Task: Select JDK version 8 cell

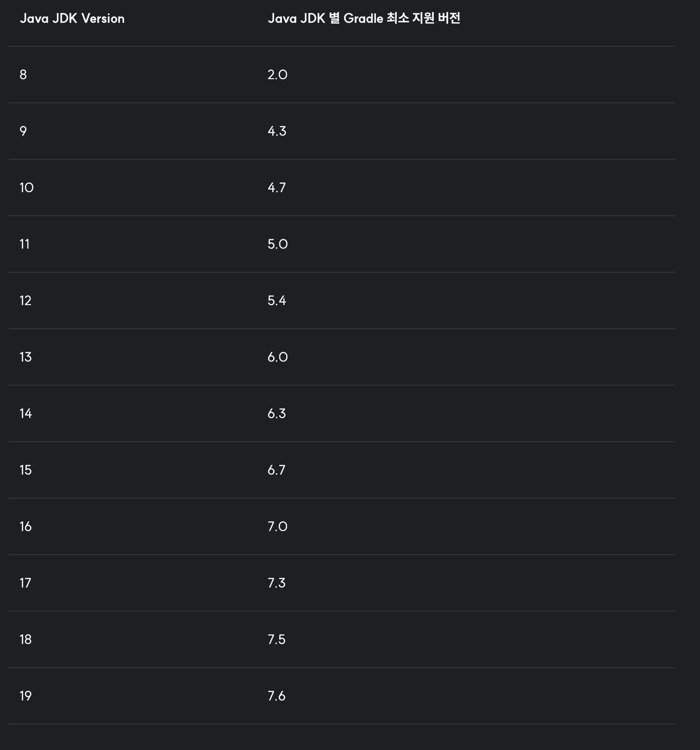Action: [x=23, y=75]
